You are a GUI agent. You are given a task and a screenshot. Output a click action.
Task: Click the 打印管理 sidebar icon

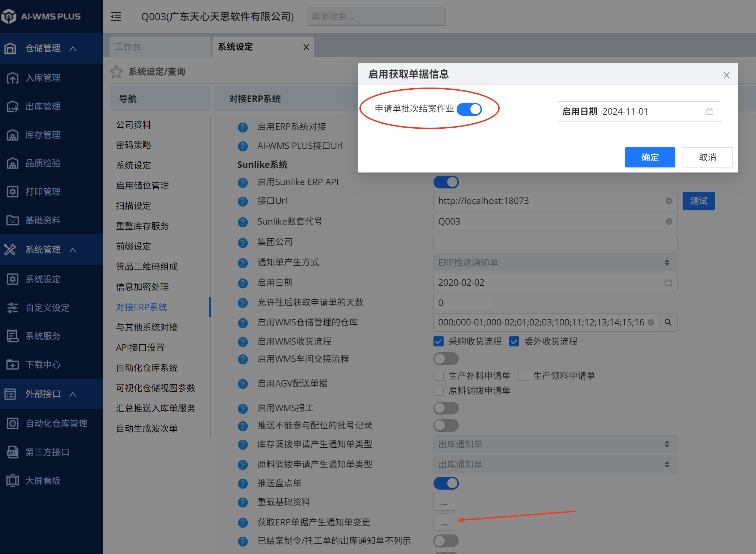click(13, 192)
